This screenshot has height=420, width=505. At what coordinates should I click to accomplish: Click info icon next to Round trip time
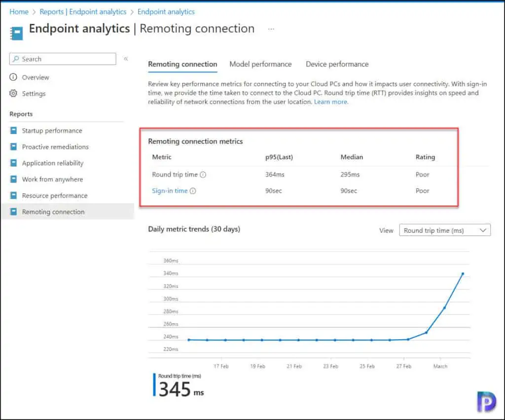203,175
